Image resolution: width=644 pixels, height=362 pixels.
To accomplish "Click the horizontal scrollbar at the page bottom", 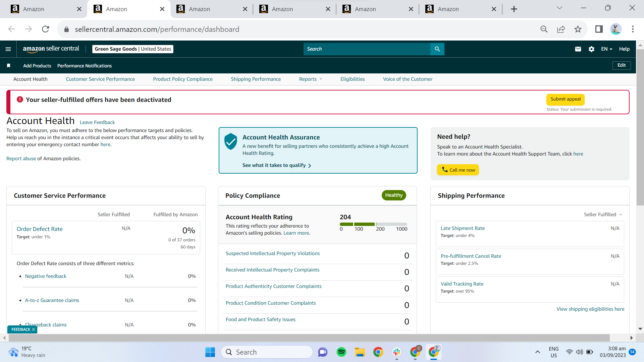I will pos(309,338).
